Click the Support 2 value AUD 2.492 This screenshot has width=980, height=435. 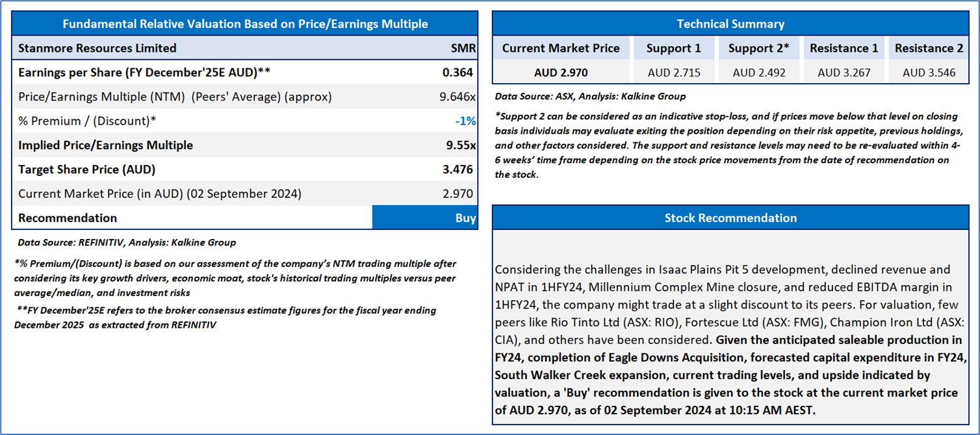[759, 73]
